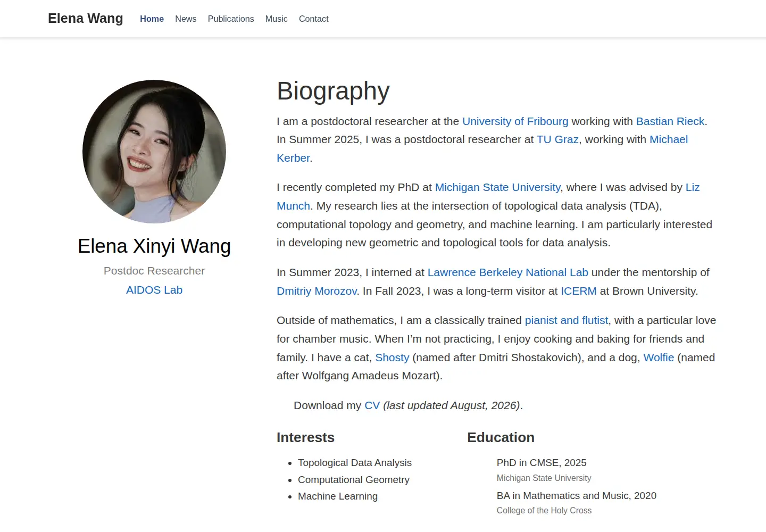The height and width of the screenshot is (532, 766).
Task: Visit the TU Graz link
Action: pos(557,139)
